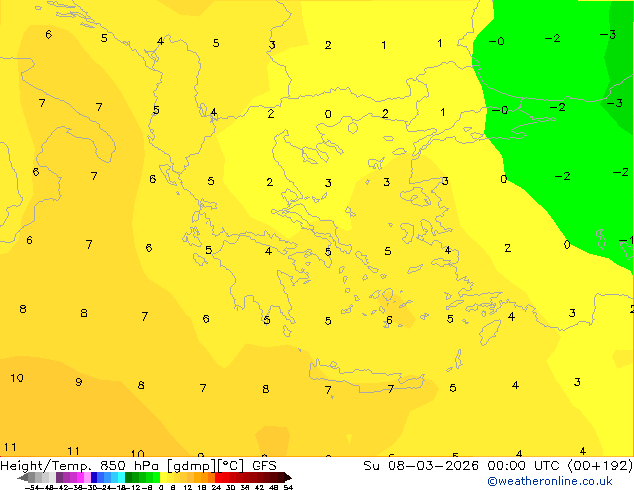Click the '[gdmp]' unit label
Screen dimensions: 634x490
click(191, 466)
